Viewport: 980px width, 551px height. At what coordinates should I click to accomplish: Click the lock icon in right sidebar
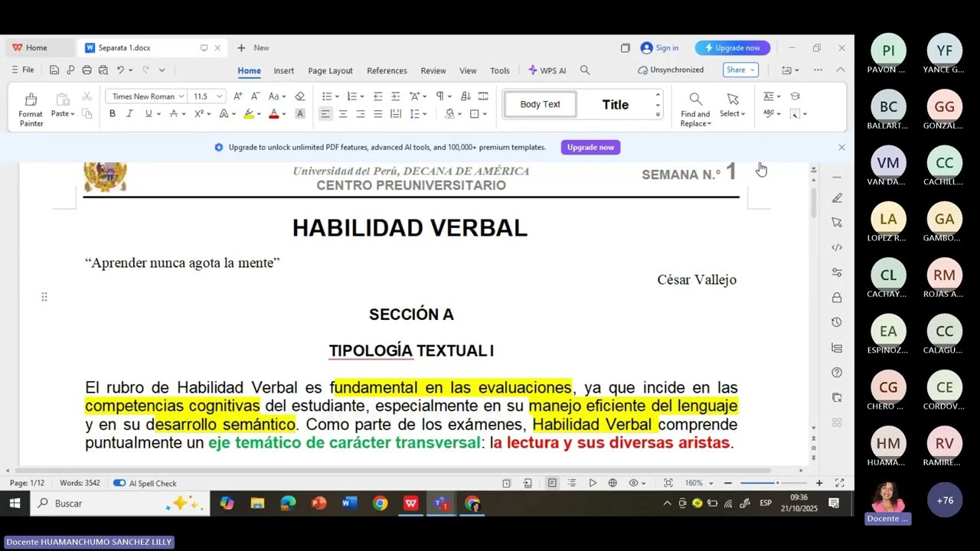[x=837, y=298]
